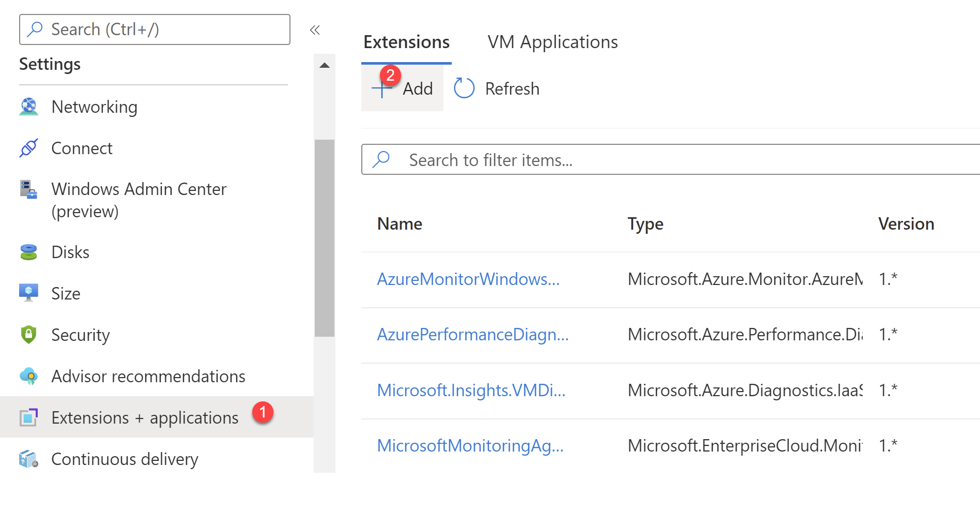The height and width of the screenshot is (510, 980).
Task: Click the Settings section heading
Action: point(50,64)
